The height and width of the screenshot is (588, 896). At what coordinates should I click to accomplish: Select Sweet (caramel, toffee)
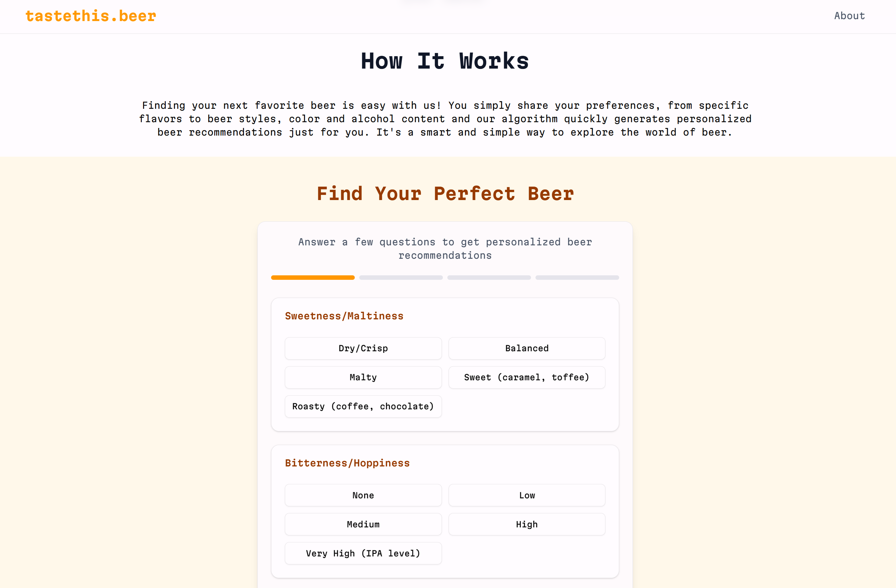point(527,377)
